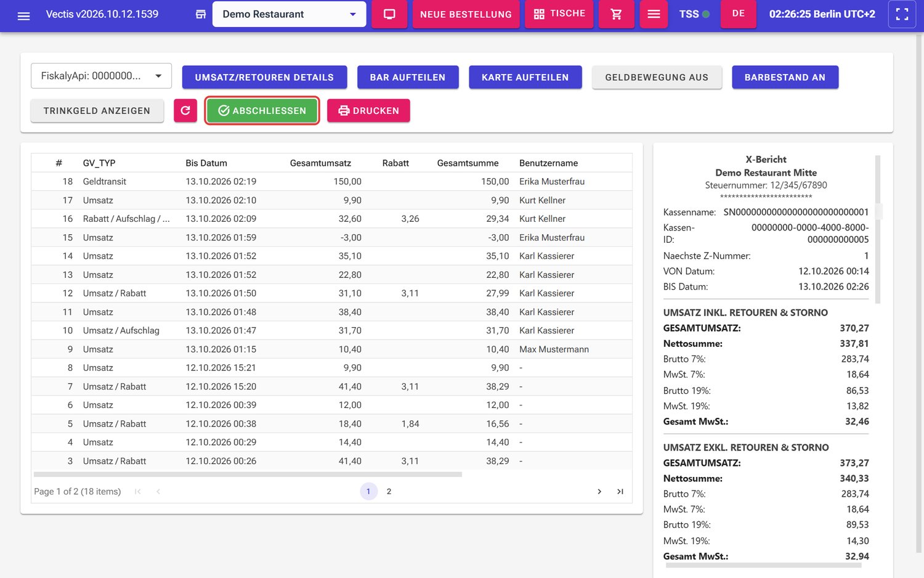924x578 pixels.
Task: Sort by Gesamtumsatz column header
Action: tap(320, 163)
